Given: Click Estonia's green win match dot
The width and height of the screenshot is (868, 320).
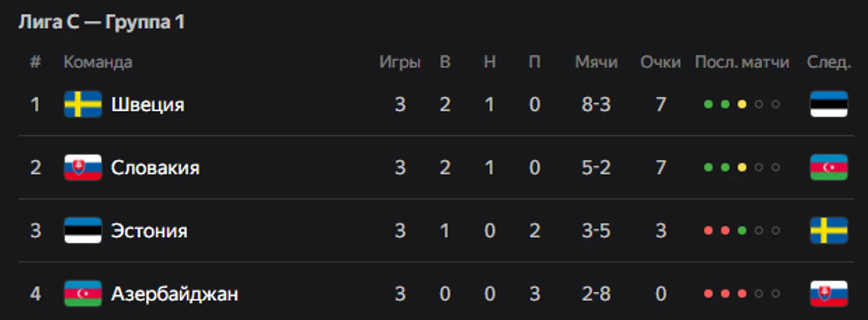Looking at the screenshot, I should [742, 231].
